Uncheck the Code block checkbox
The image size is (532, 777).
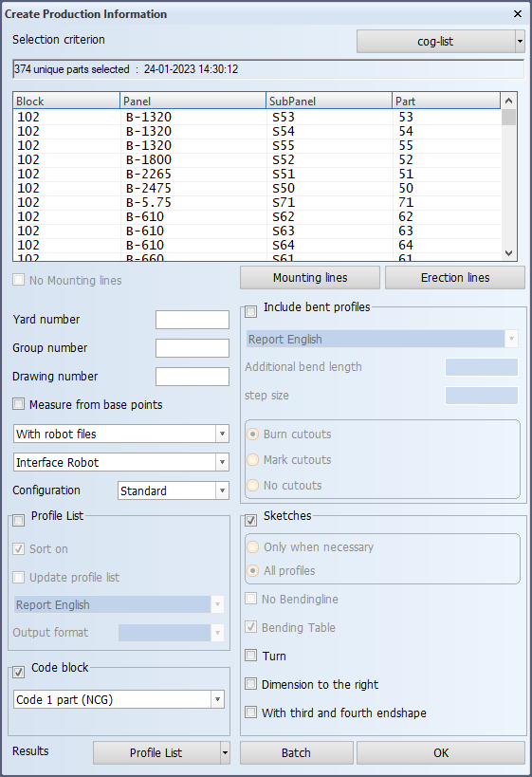(x=18, y=673)
